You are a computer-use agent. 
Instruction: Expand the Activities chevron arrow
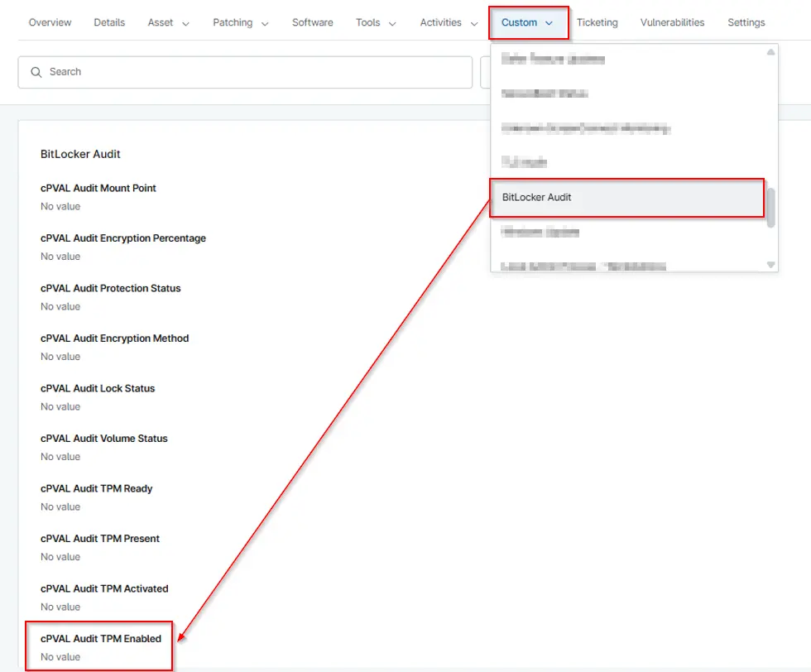(x=474, y=23)
